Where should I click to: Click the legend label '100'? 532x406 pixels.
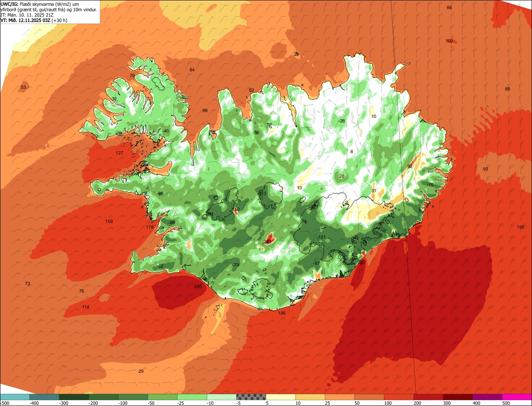(388, 403)
